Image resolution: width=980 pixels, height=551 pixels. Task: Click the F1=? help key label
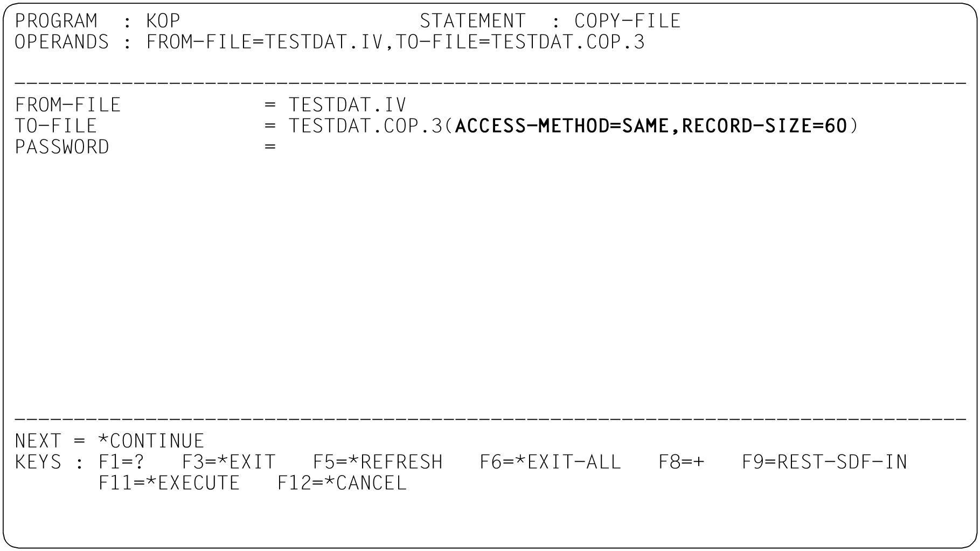(x=121, y=462)
